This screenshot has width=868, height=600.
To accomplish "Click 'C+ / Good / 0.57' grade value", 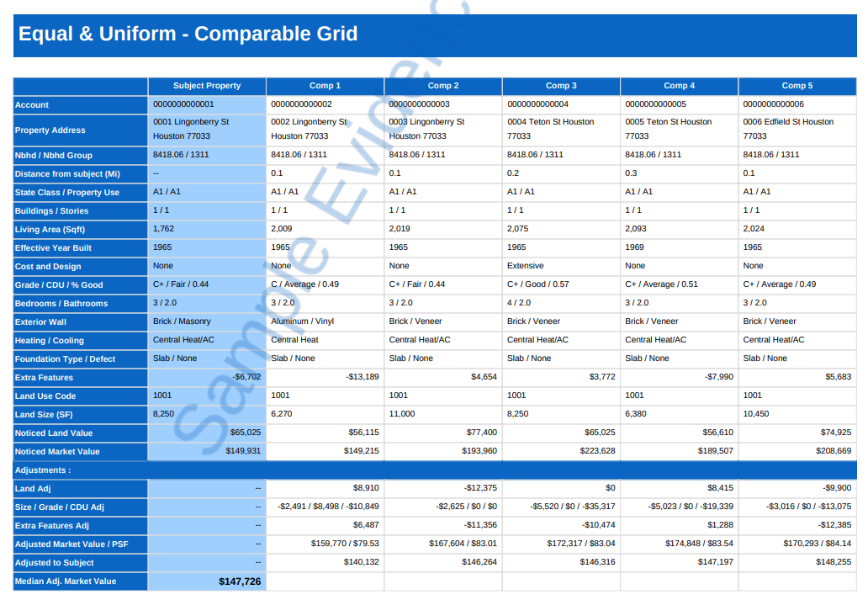I will click(x=538, y=284).
